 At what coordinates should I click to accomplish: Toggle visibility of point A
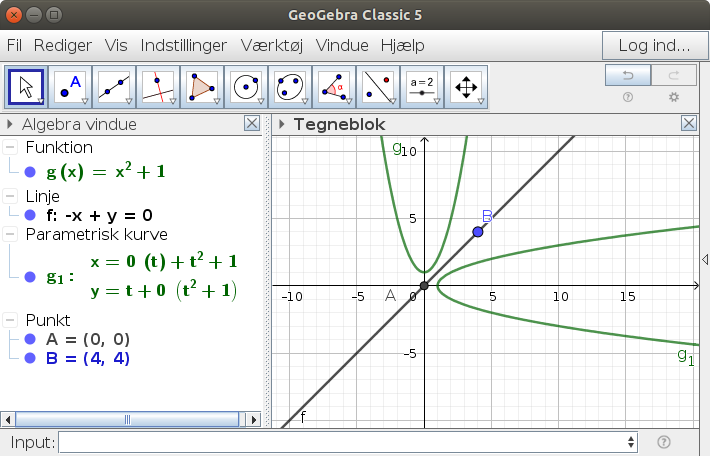[x=30, y=339]
